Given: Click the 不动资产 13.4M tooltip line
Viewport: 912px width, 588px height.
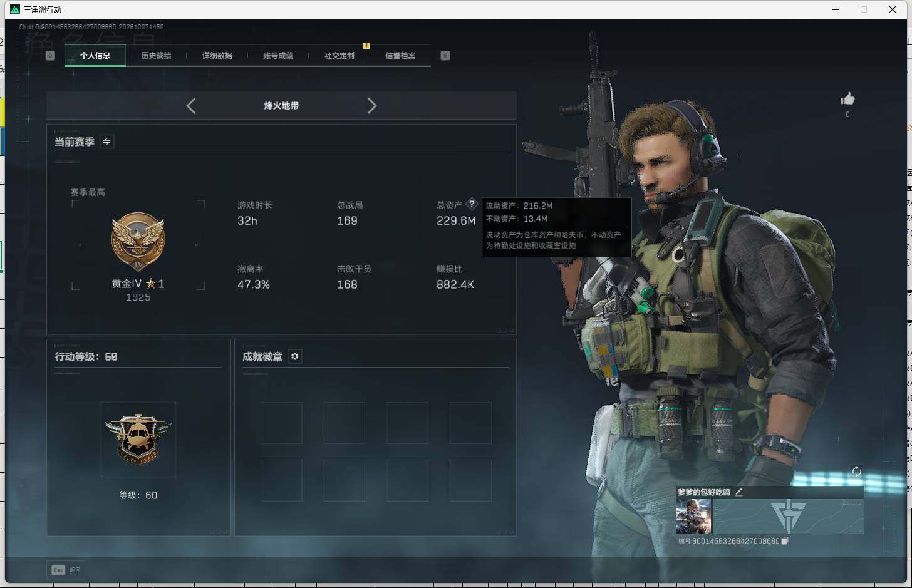Looking at the screenshot, I should tap(517, 219).
